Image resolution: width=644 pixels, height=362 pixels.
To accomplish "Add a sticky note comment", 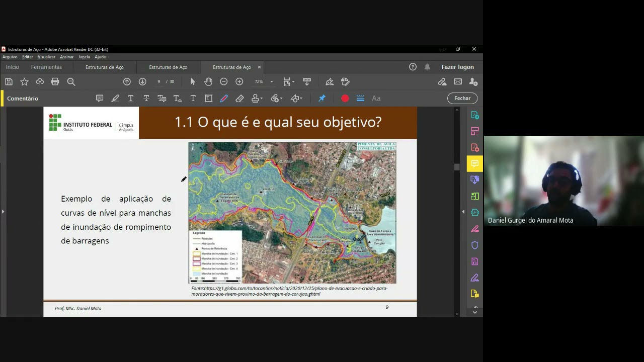I will point(100,99).
